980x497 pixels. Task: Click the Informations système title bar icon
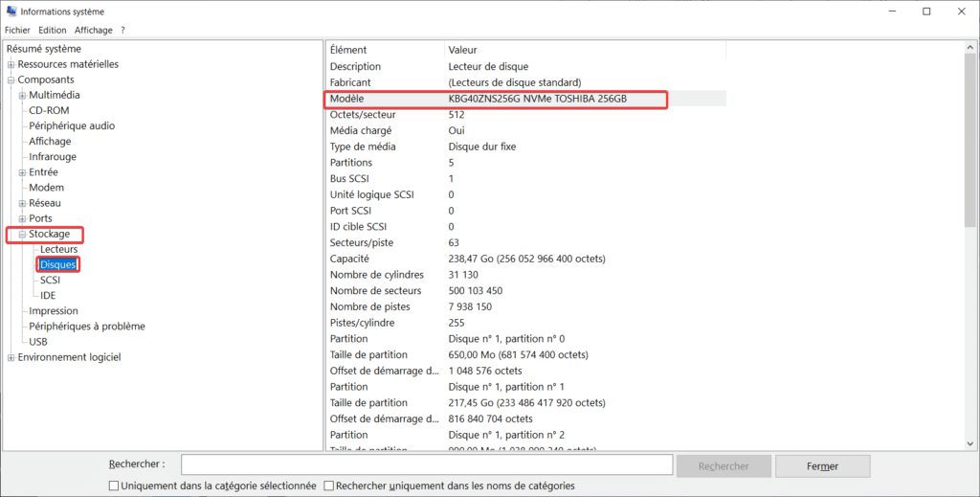click(x=11, y=11)
